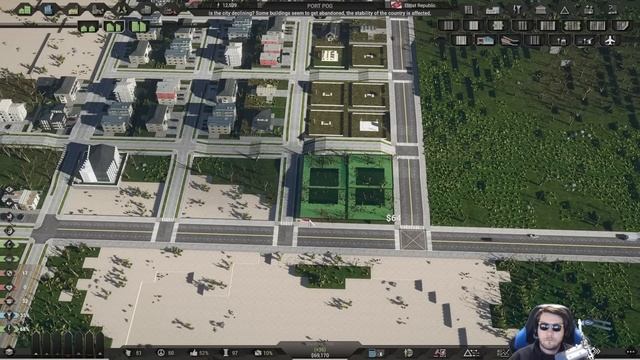Open the triangle-icon build category
This screenshot has width=640, height=360.
(564, 10)
